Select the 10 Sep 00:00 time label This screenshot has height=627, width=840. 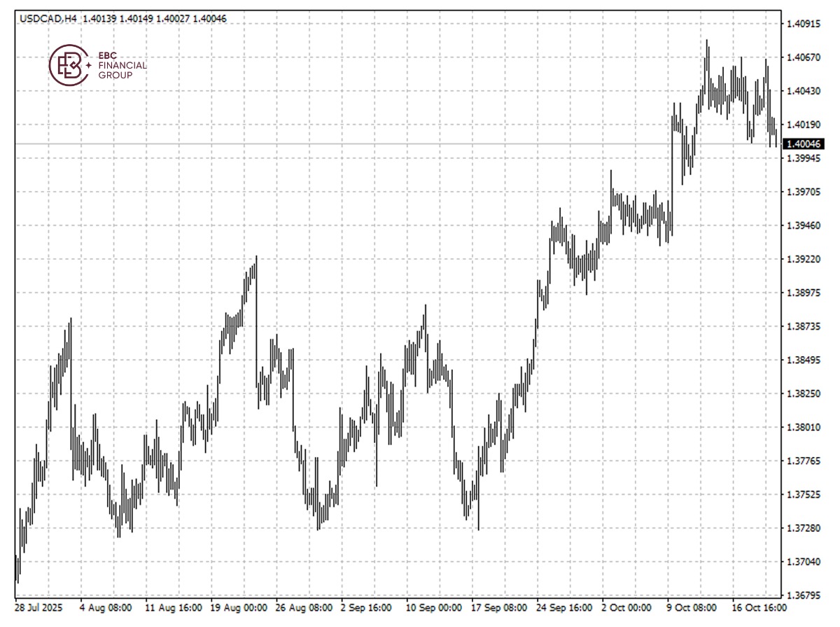point(434,608)
